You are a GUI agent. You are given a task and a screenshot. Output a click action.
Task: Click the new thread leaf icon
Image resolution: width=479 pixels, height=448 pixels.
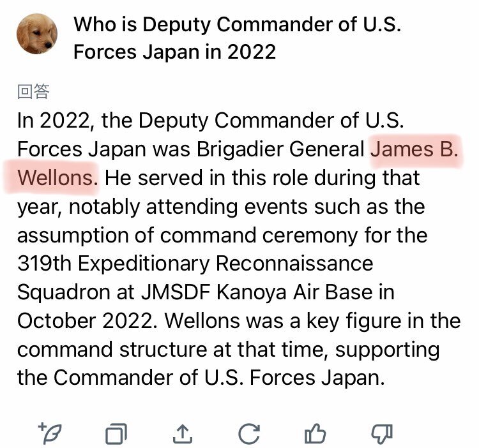pos(50,433)
